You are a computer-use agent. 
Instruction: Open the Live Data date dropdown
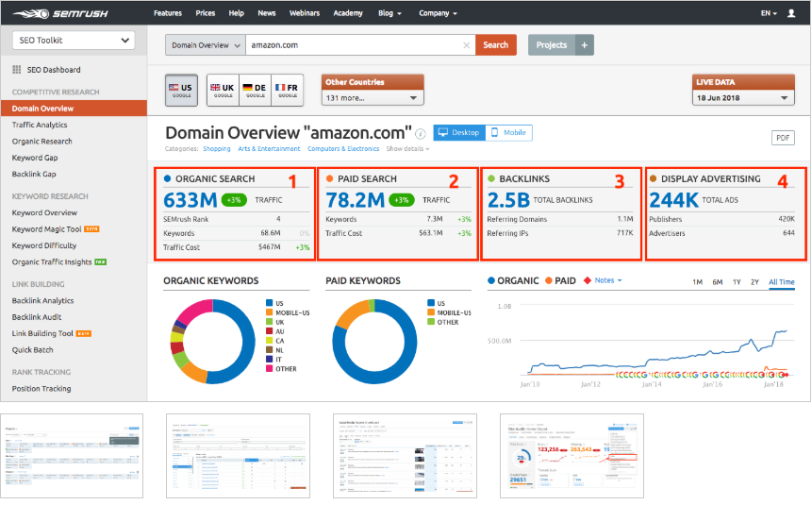pyautogui.click(x=743, y=97)
